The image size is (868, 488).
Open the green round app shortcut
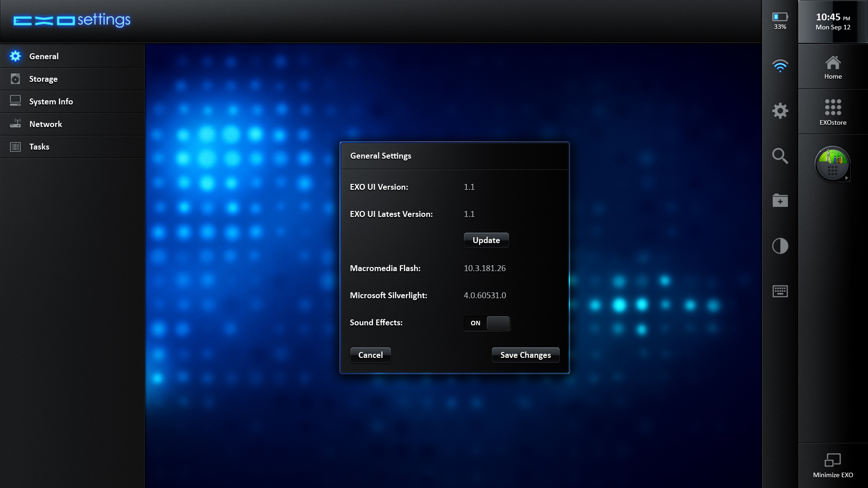tap(832, 164)
